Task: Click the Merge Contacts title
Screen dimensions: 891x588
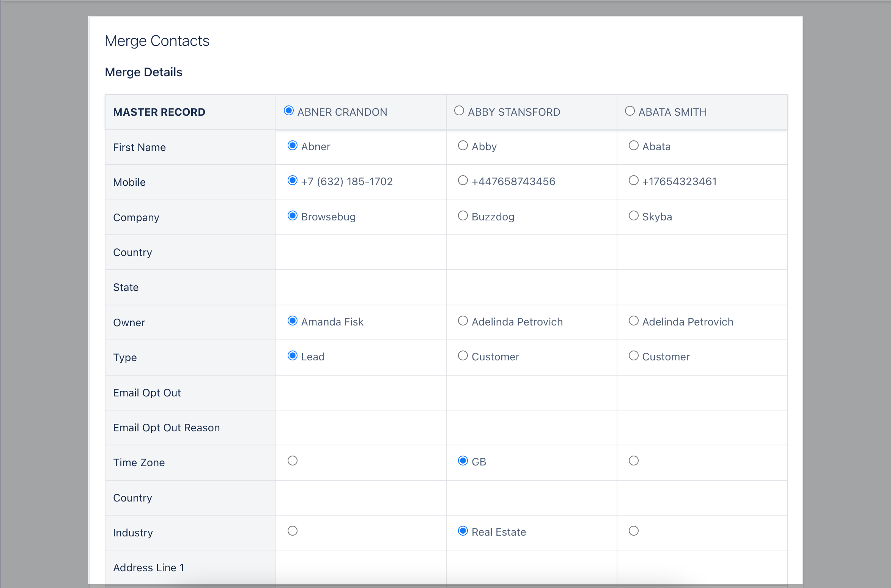Action: coord(157,41)
